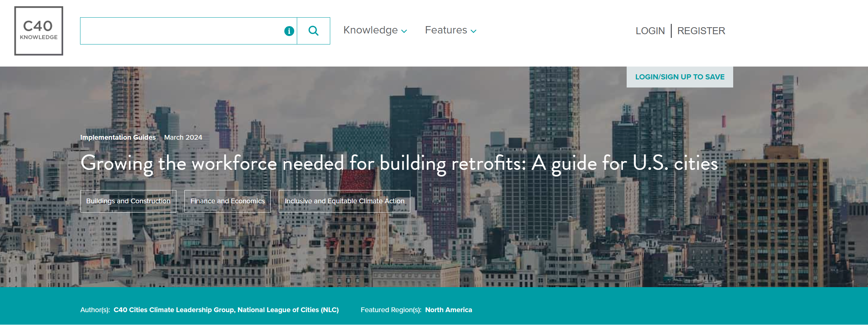
Task: Click the REGISTER link
Action: pos(701,31)
